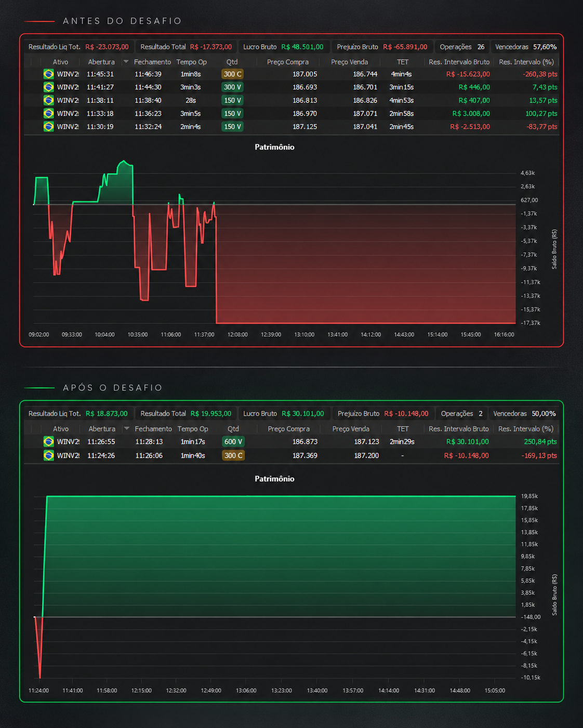Click the Brazil flag icon in the 11:38:11 row
The image size is (583, 728).
pyautogui.click(x=48, y=100)
